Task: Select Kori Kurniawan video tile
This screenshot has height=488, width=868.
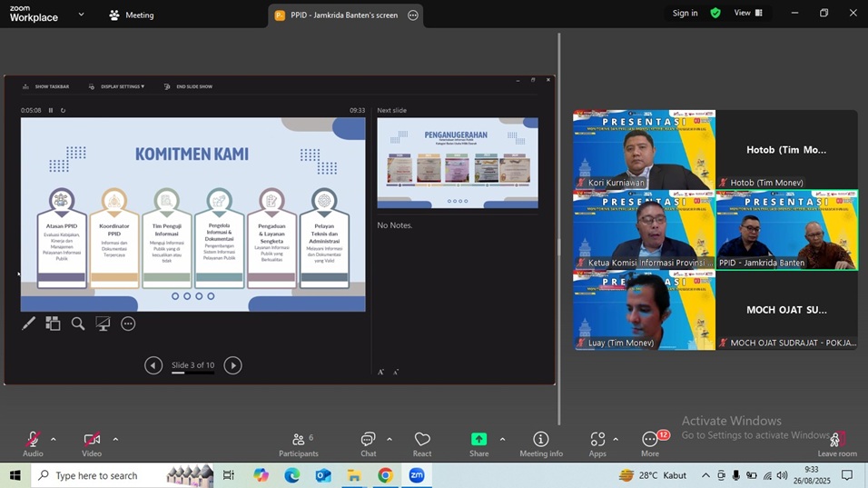Action: pyautogui.click(x=644, y=150)
